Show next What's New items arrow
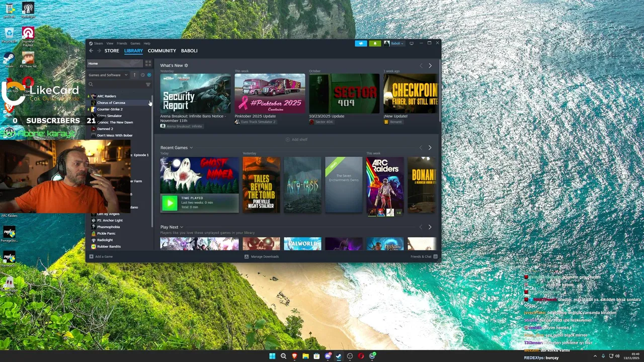The height and width of the screenshot is (362, 644). click(430, 66)
